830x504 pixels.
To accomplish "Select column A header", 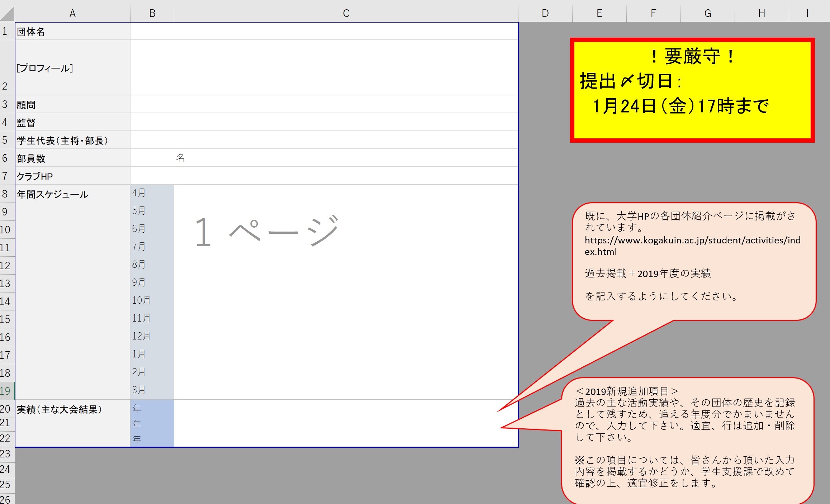I will 72,13.
